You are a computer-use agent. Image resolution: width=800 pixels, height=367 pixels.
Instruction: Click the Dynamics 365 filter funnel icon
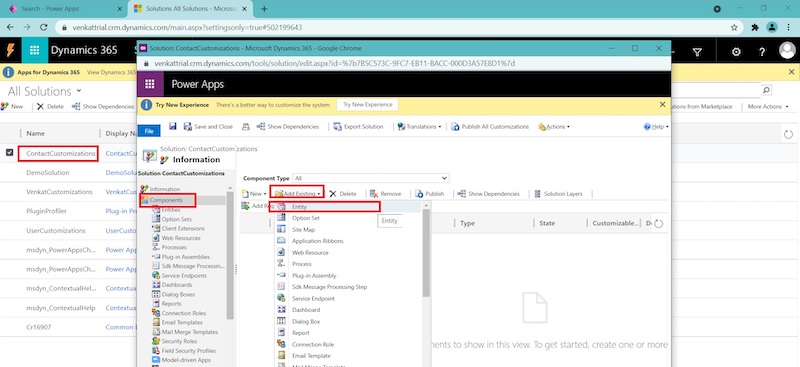(x=697, y=52)
